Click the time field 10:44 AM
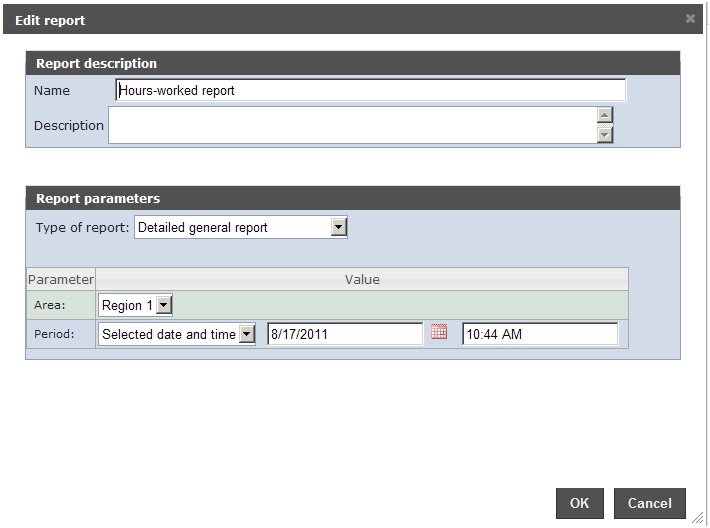 click(540, 334)
